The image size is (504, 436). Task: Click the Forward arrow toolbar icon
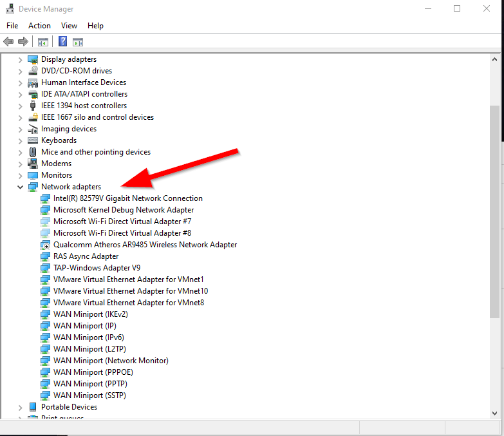click(23, 41)
